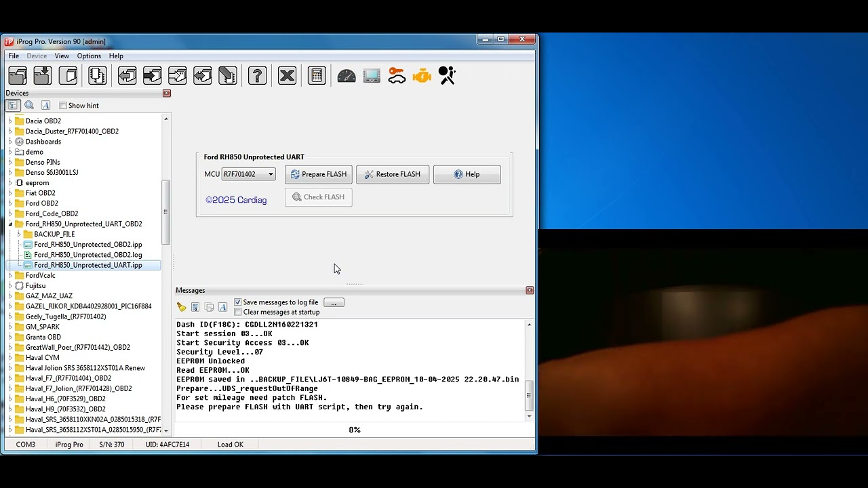Open the Options menu
Viewport: 868px width, 488px height.
click(x=89, y=56)
